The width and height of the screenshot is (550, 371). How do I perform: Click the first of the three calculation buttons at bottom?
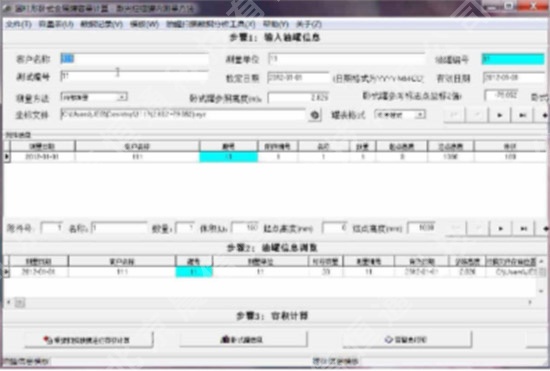[x=89, y=340]
